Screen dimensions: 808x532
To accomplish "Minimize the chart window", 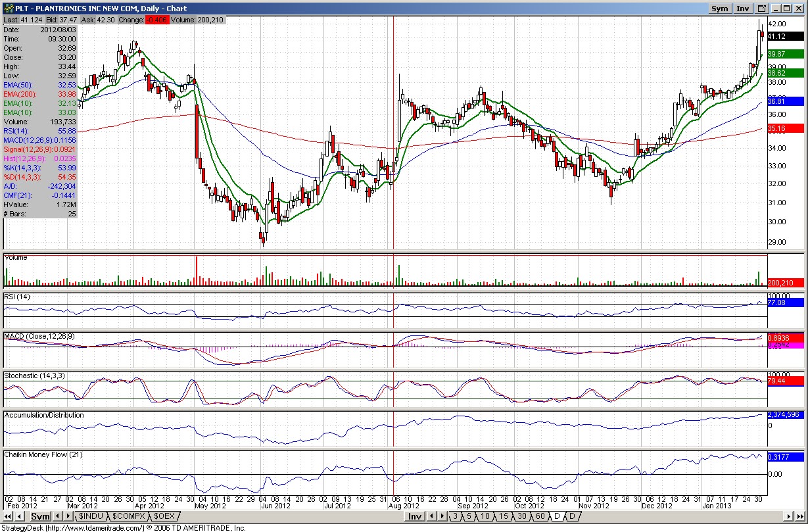I will 776,9.
